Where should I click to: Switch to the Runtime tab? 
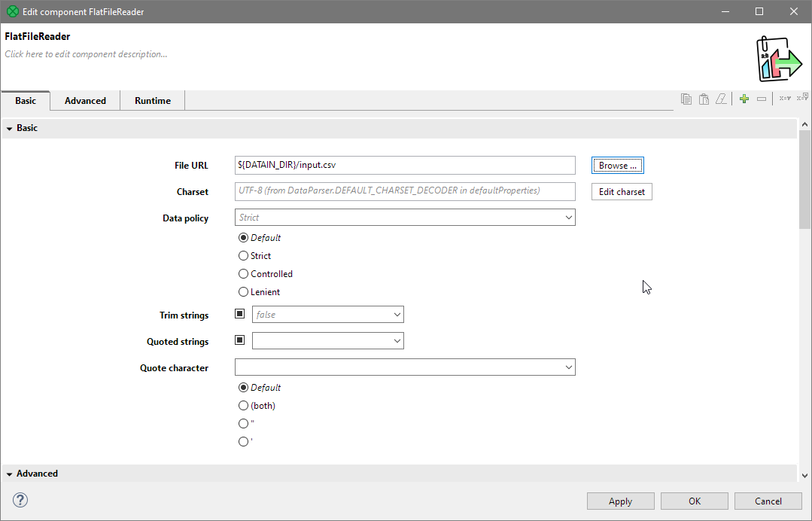(152, 100)
